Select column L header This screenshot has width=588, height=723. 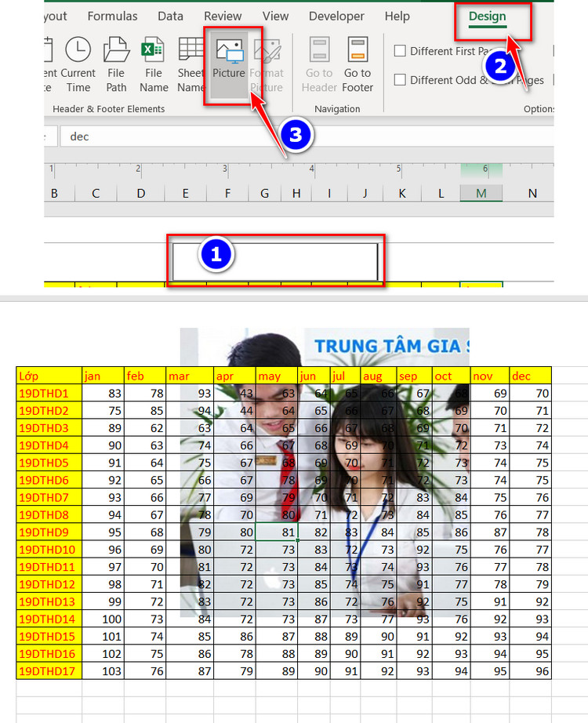[441, 193]
